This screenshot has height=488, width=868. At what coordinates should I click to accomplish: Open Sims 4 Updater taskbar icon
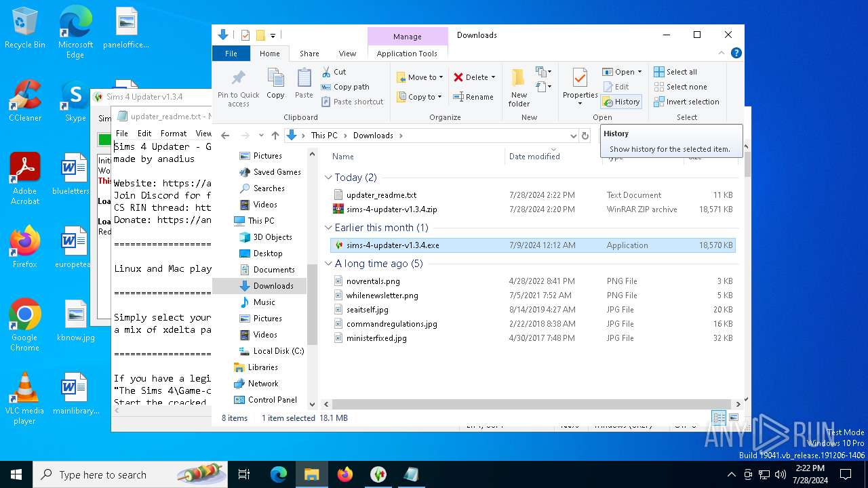point(378,474)
